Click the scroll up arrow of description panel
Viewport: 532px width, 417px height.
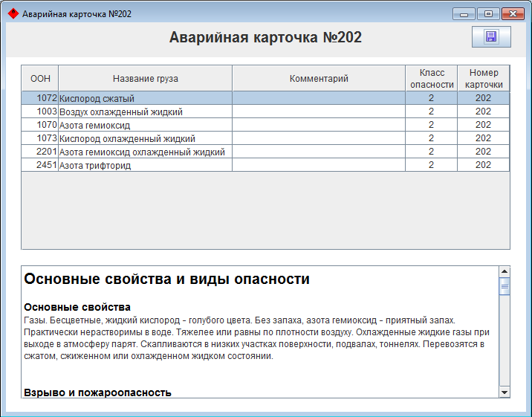click(x=505, y=271)
